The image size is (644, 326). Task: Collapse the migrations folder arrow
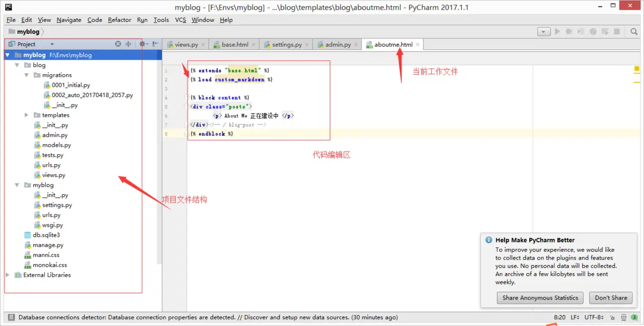pyautogui.click(x=26, y=75)
